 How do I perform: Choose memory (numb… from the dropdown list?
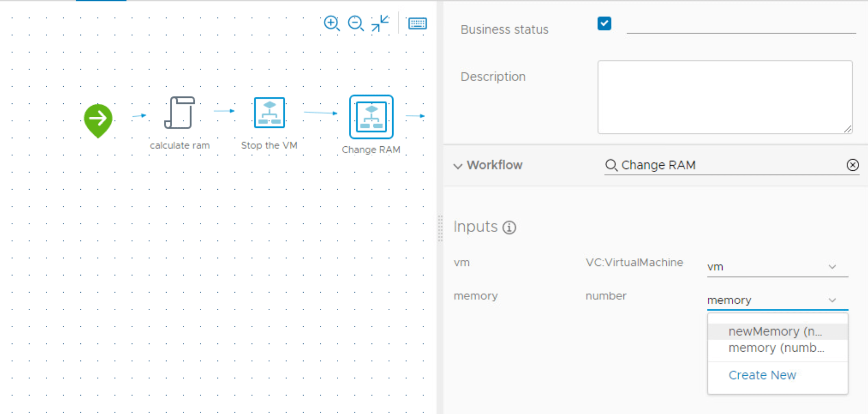pyautogui.click(x=777, y=348)
